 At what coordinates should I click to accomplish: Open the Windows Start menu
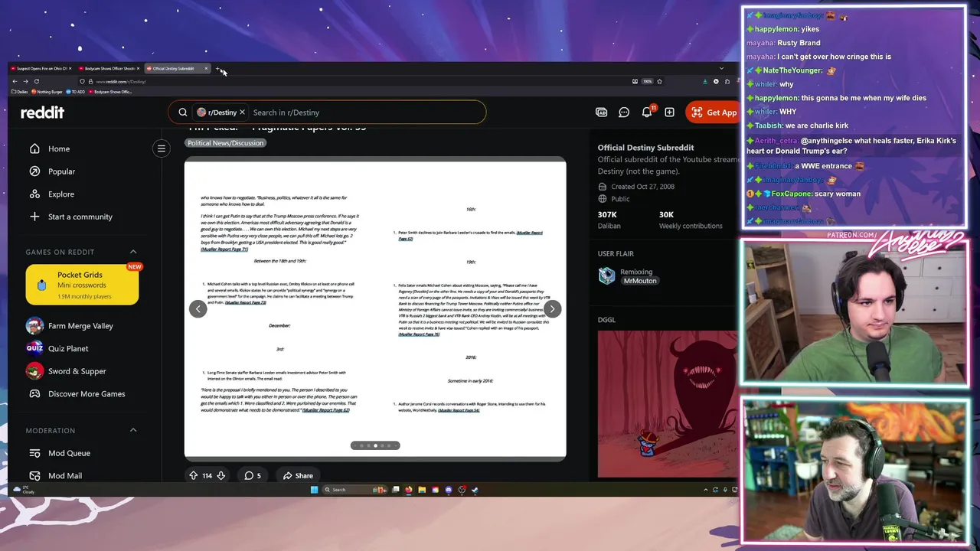coord(314,490)
